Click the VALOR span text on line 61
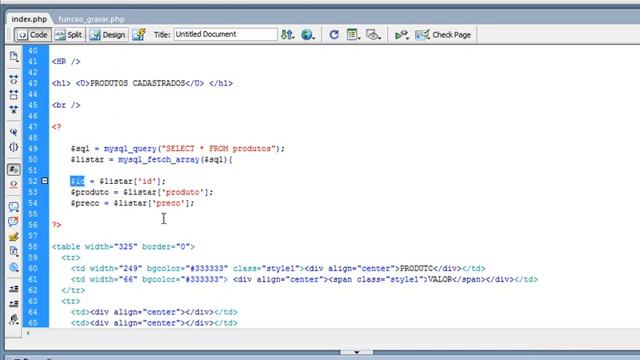The width and height of the screenshot is (640, 360). pyautogui.click(x=440, y=280)
